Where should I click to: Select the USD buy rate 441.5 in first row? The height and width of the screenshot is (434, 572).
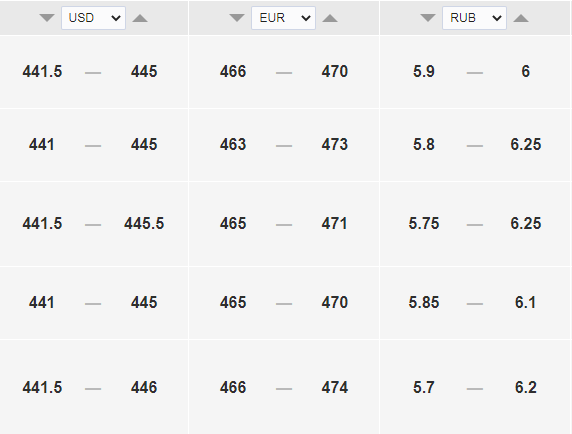click(x=42, y=71)
